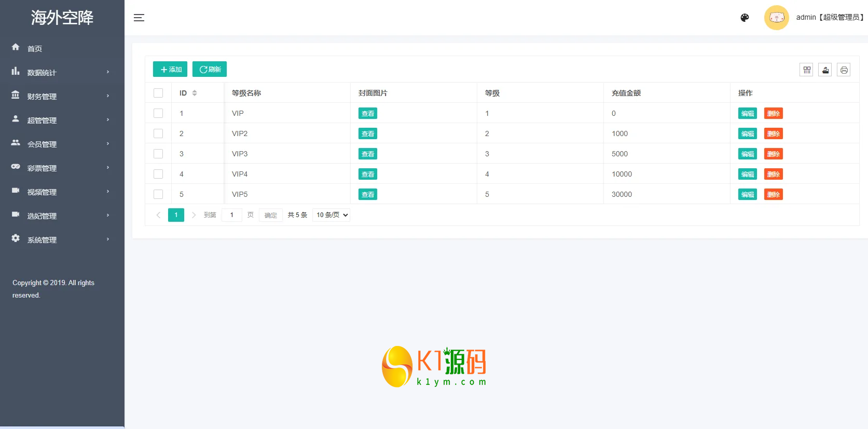This screenshot has height=429, width=868.
Task: Click the page number jump input field
Action: (232, 215)
